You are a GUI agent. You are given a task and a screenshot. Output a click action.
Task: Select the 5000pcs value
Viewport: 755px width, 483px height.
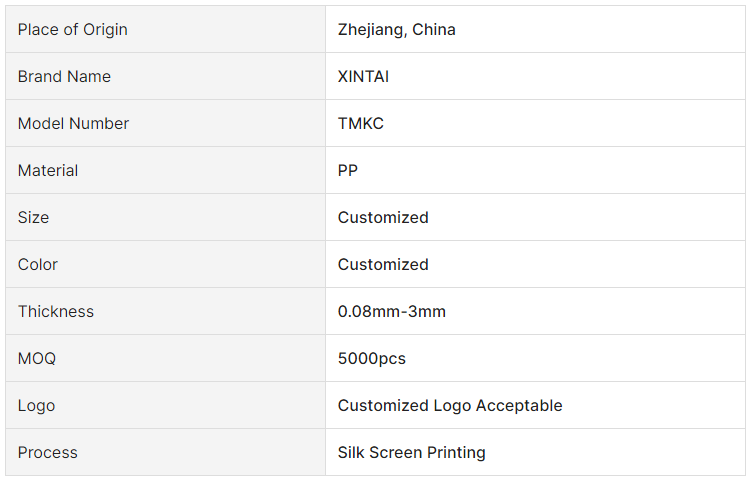(x=372, y=358)
